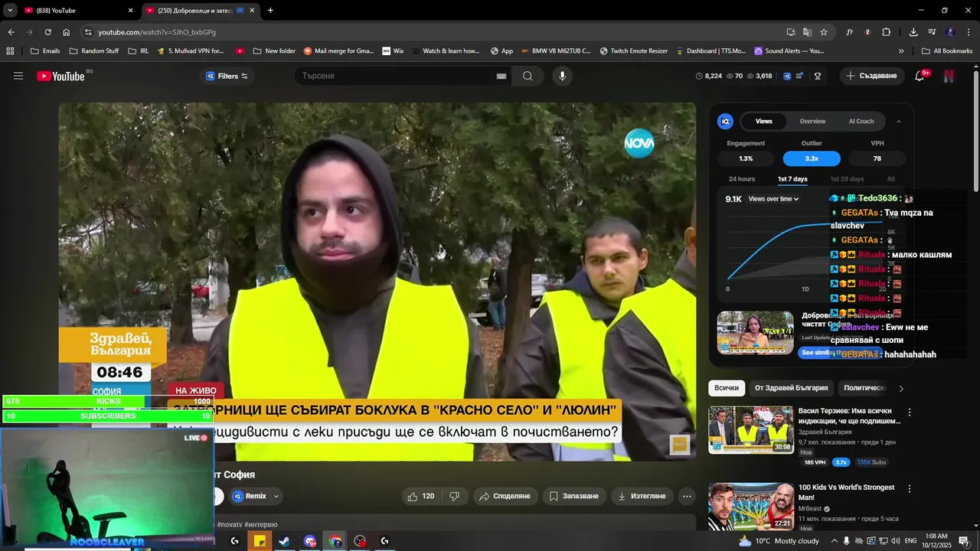Show hidden system tray icons

[x=834, y=541]
